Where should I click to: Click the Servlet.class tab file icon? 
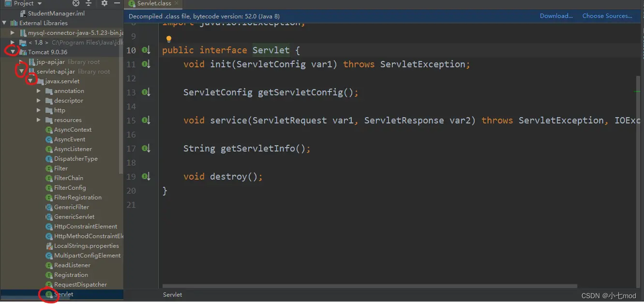coord(132,4)
